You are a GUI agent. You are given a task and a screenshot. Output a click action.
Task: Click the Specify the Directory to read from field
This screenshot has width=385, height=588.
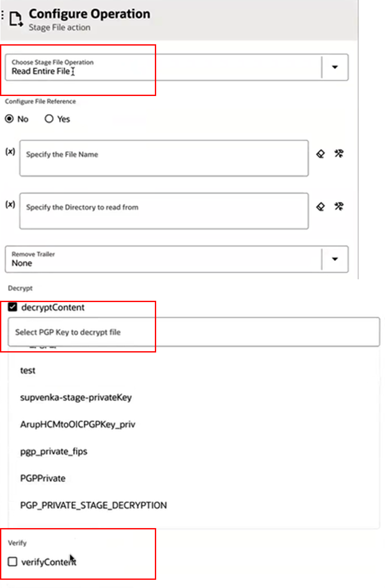164,211
